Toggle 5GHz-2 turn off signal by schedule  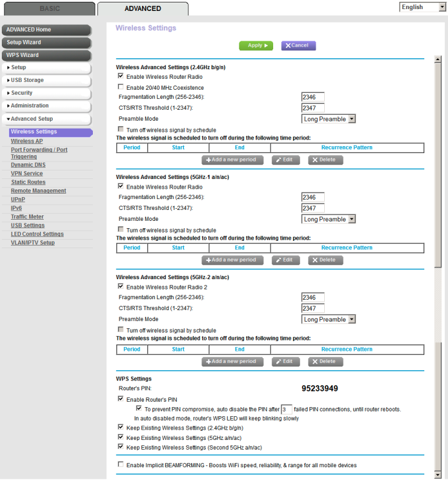(121, 330)
